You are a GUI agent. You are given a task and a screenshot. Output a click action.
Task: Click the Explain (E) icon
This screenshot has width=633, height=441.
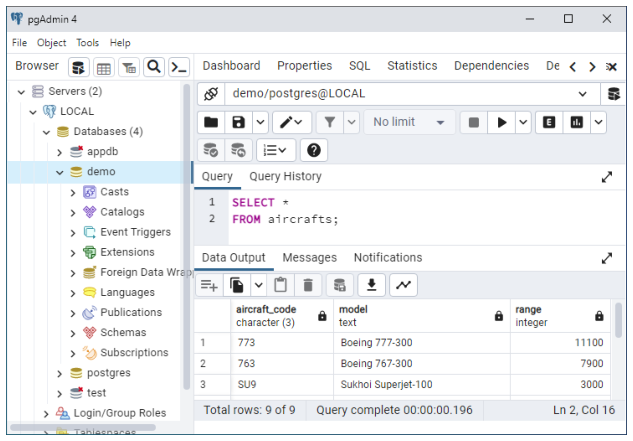(x=549, y=122)
